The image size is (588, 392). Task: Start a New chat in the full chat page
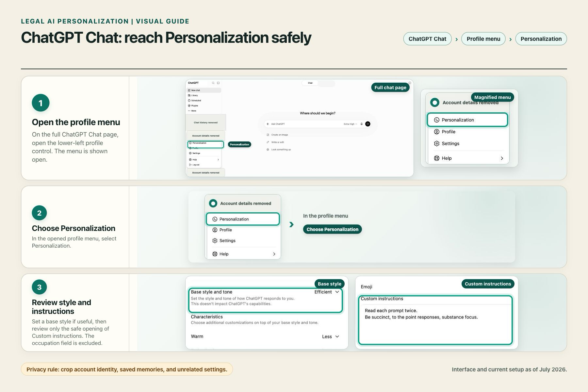[x=204, y=90]
